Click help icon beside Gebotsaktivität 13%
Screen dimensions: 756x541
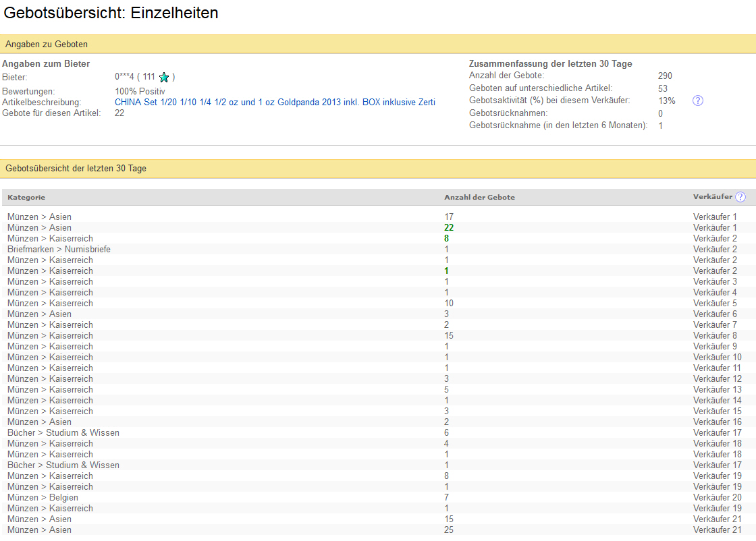tap(698, 101)
